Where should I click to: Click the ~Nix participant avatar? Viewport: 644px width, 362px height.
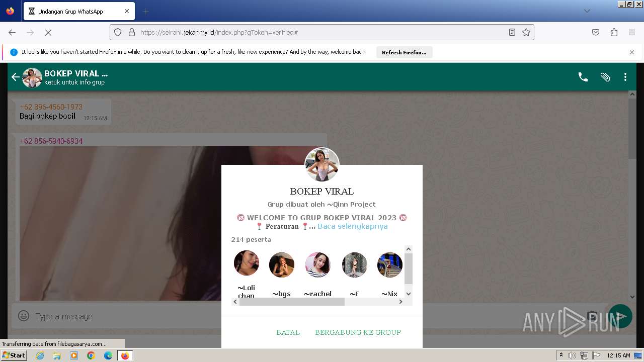(390, 265)
